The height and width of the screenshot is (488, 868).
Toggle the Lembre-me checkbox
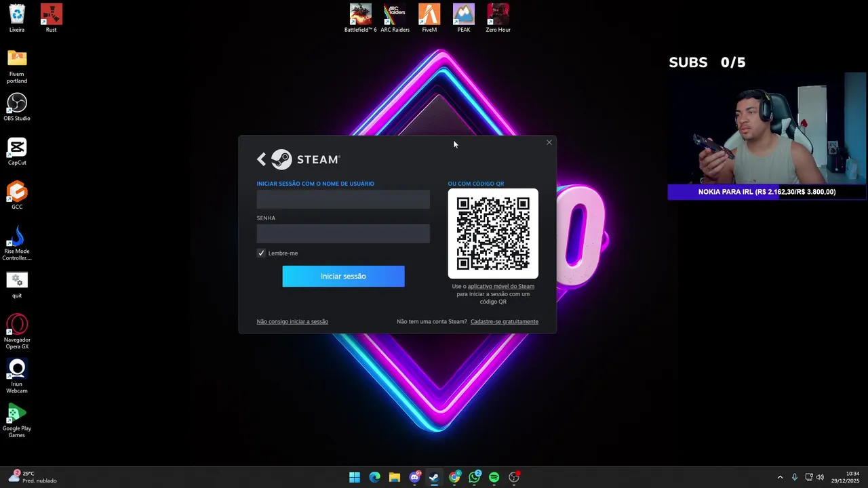click(x=261, y=253)
